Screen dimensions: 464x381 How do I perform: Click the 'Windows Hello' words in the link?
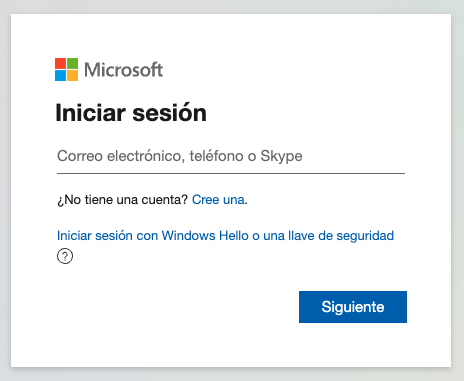[205, 236]
